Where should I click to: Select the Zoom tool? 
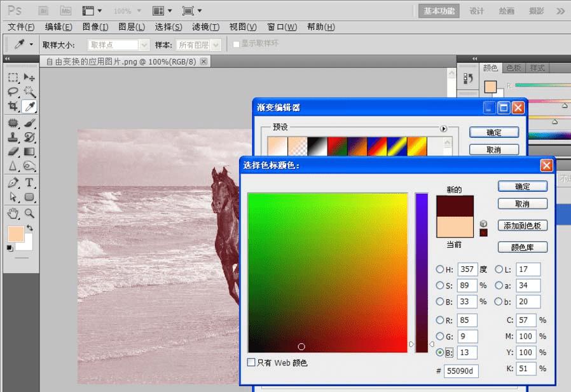(x=29, y=213)
